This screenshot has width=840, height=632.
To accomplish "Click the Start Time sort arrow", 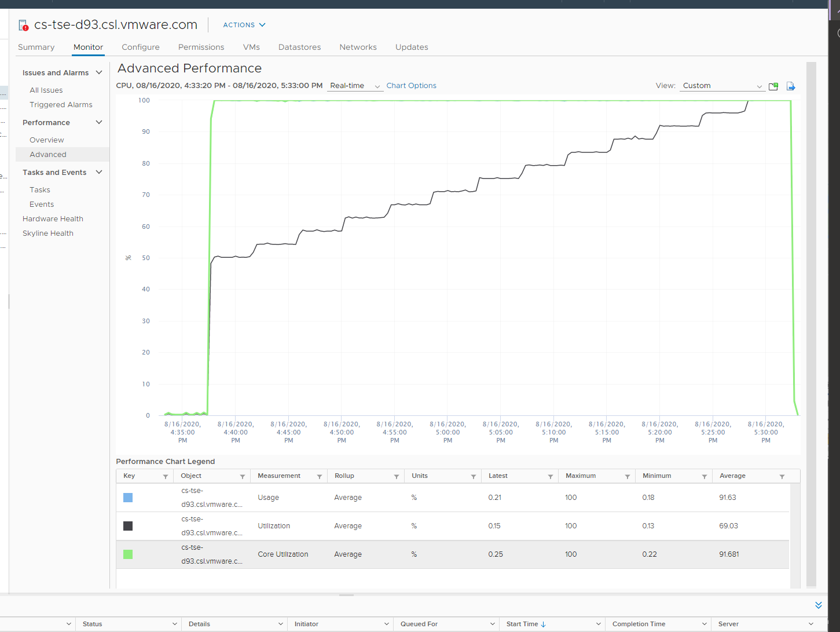I will [544, 624].
